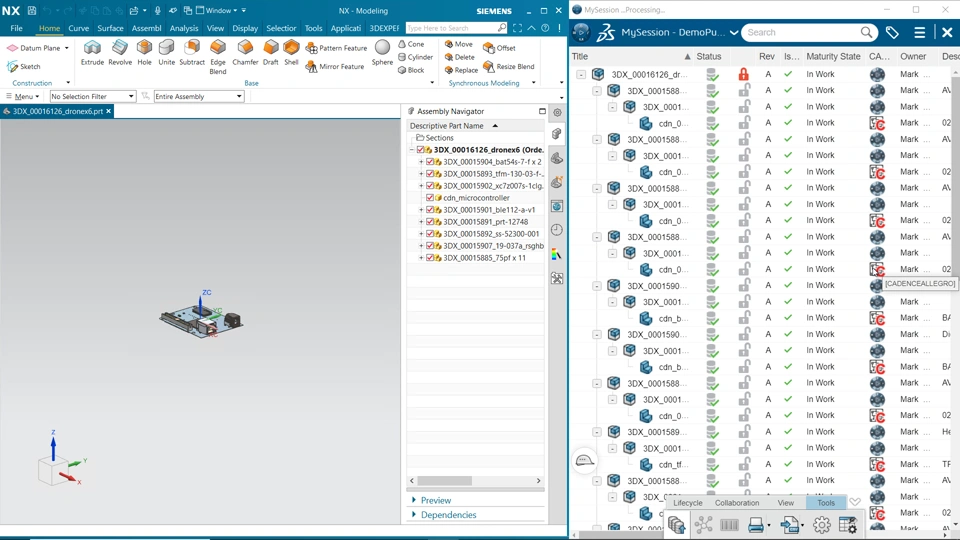
Task: Create a Cone primitive
Action: point(411,44)
